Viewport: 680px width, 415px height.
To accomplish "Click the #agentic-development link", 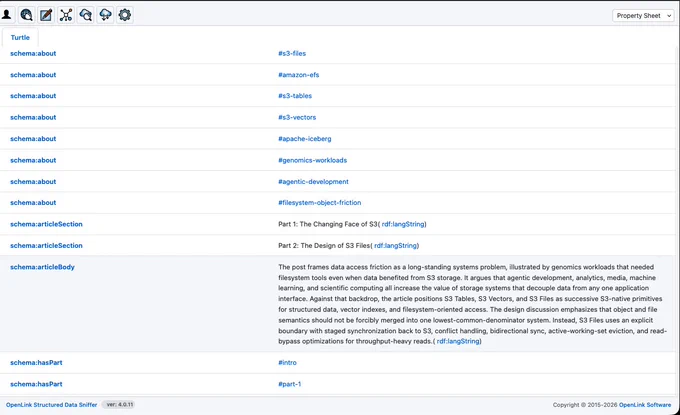I will [313, 181].
